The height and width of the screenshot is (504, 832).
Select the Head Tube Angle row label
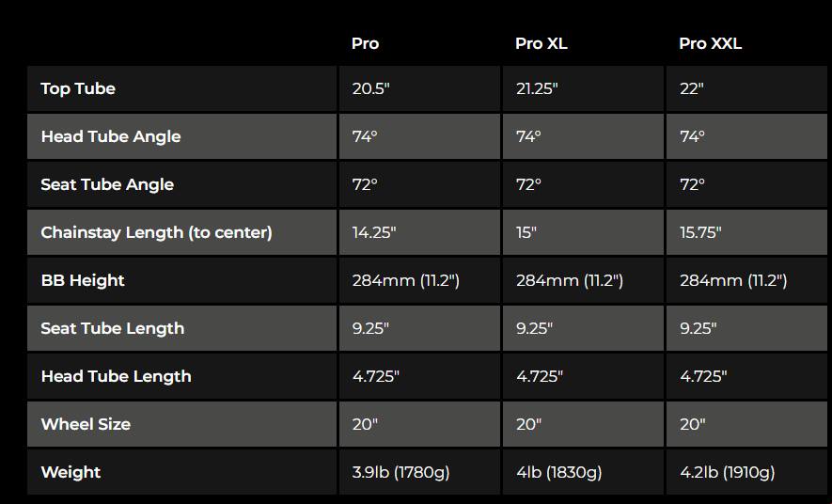tap(111, 136)
